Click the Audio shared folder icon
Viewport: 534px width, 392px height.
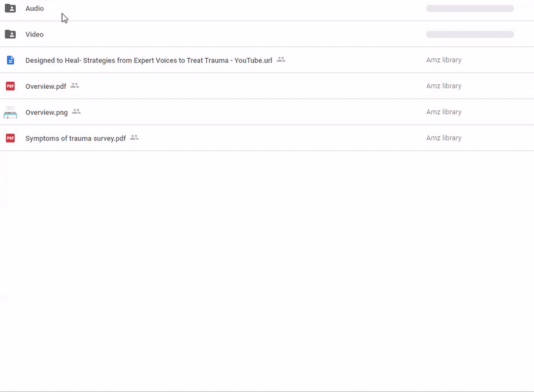click(x=10, y=9)
